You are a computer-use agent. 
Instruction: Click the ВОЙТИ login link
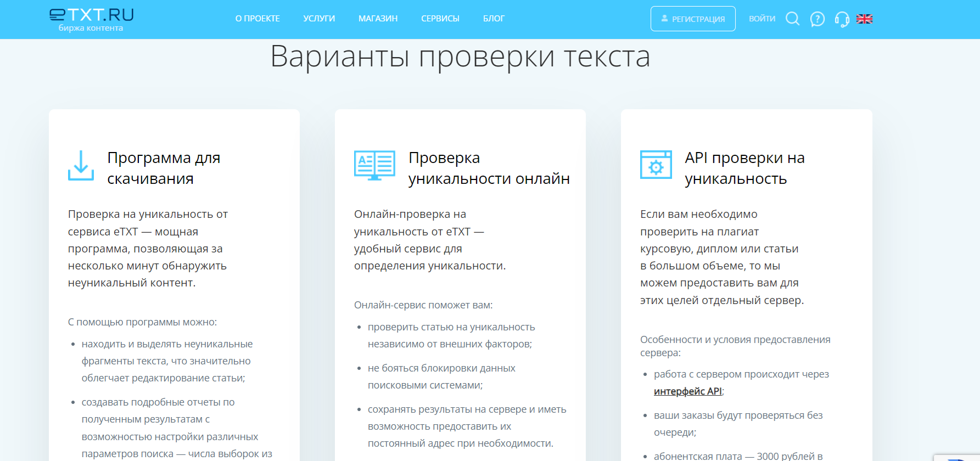click(x=762, y=19)
